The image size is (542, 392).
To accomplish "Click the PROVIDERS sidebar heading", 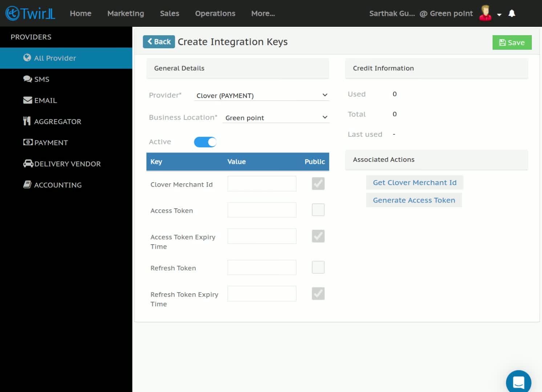I will tap(31, 37).
